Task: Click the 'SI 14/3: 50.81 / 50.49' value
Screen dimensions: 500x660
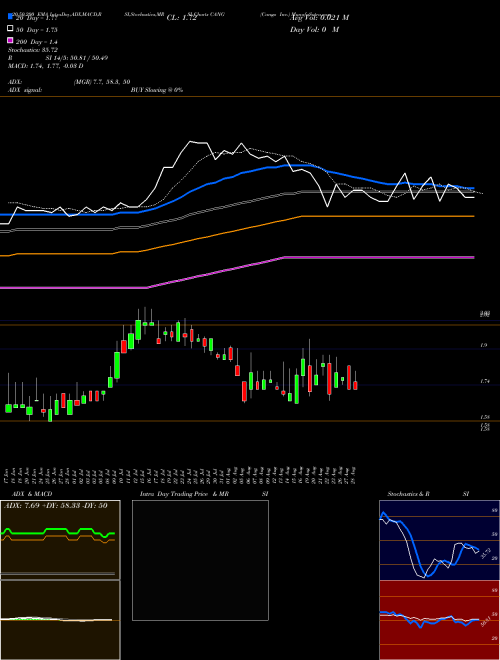Action: (77, 58)
